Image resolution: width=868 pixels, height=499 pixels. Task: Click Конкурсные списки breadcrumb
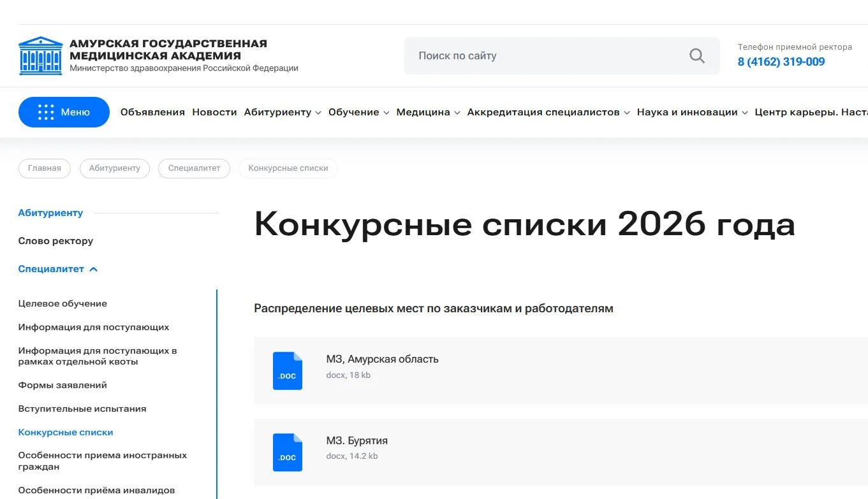click(x=288, y=168)
